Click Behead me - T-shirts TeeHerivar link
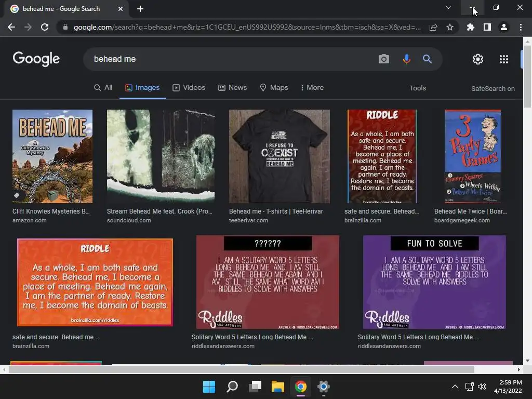The image size is (532, 399). 276,211
